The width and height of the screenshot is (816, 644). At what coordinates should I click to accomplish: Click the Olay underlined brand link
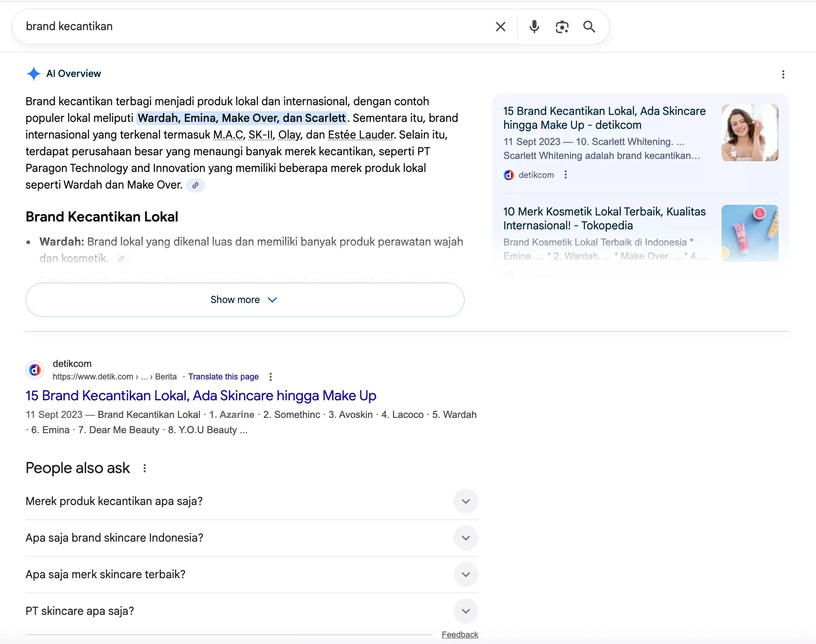click(x=289, y=135)
